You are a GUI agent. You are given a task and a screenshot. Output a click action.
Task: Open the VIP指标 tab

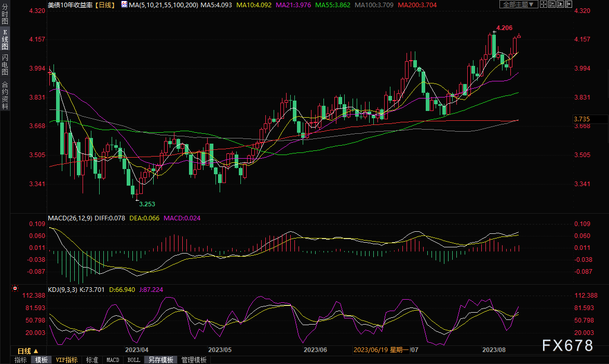click(66, 360)
